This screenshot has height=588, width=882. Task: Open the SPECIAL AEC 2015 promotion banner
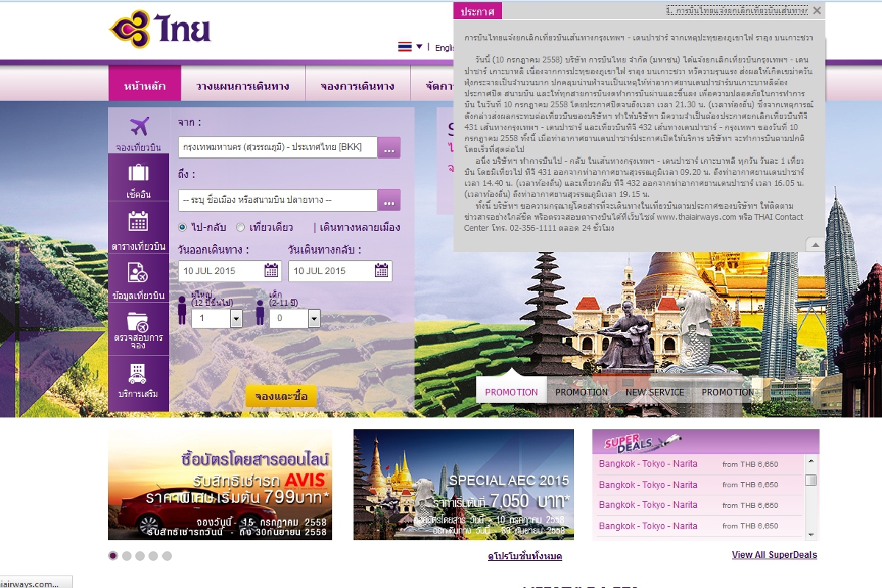[x=464, y=484]
